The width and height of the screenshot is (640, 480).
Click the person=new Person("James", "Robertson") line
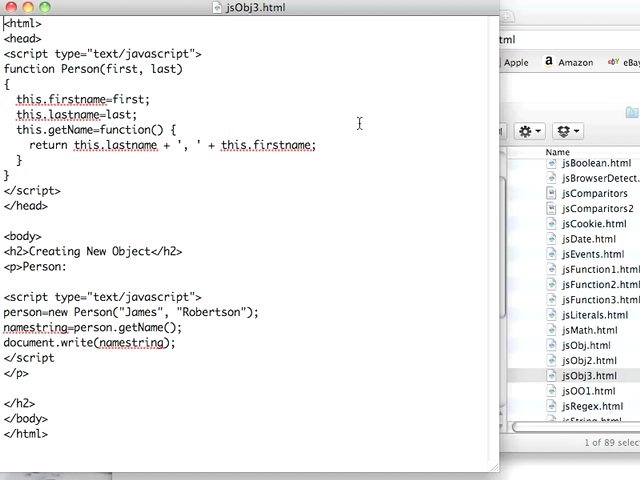[131, 312]
